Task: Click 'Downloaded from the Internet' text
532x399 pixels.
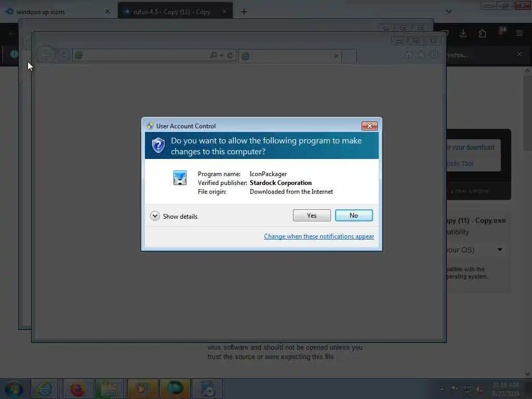Action: [x=291, y=191]
